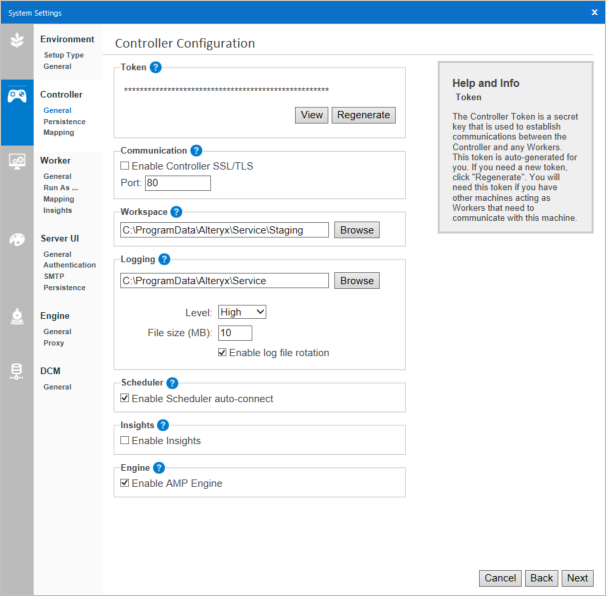Toggle Enable Scheduler auto-connect checkbox
Screen dimensions: 606x596
click(x=125, y=398)
